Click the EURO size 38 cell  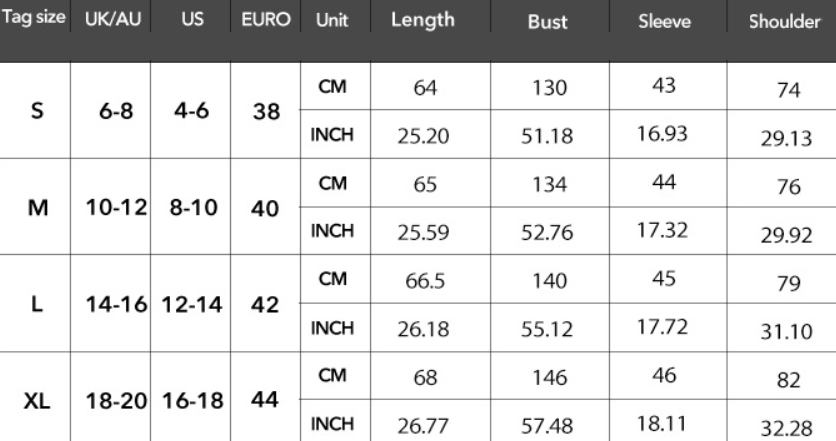click(266, 113)
